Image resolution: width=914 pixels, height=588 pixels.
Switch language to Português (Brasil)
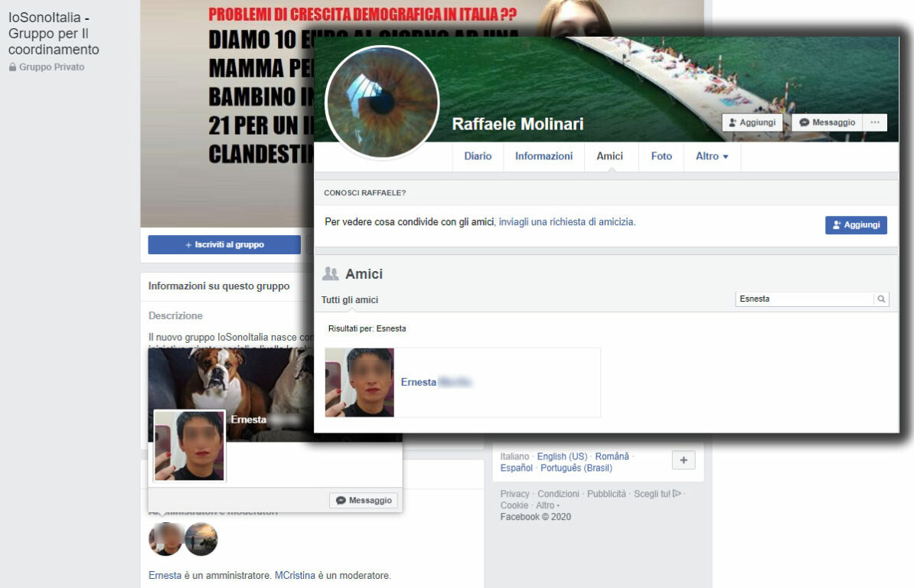(x=576, y=468)
